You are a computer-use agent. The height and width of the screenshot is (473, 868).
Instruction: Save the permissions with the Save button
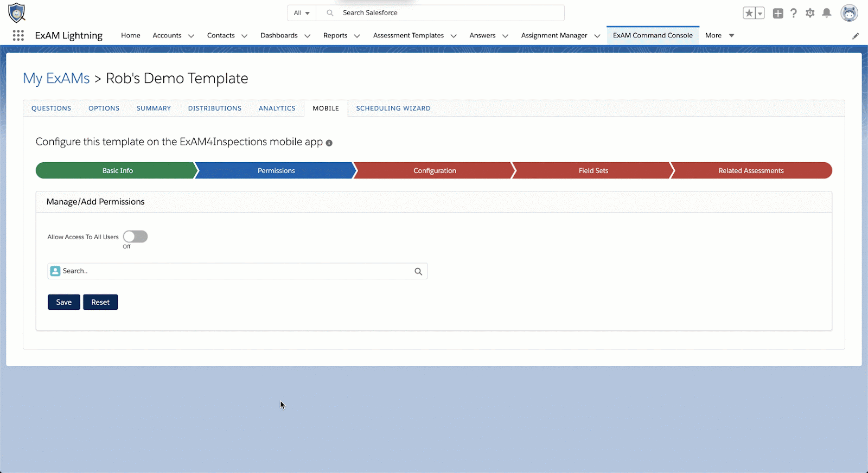coord(64,302)
